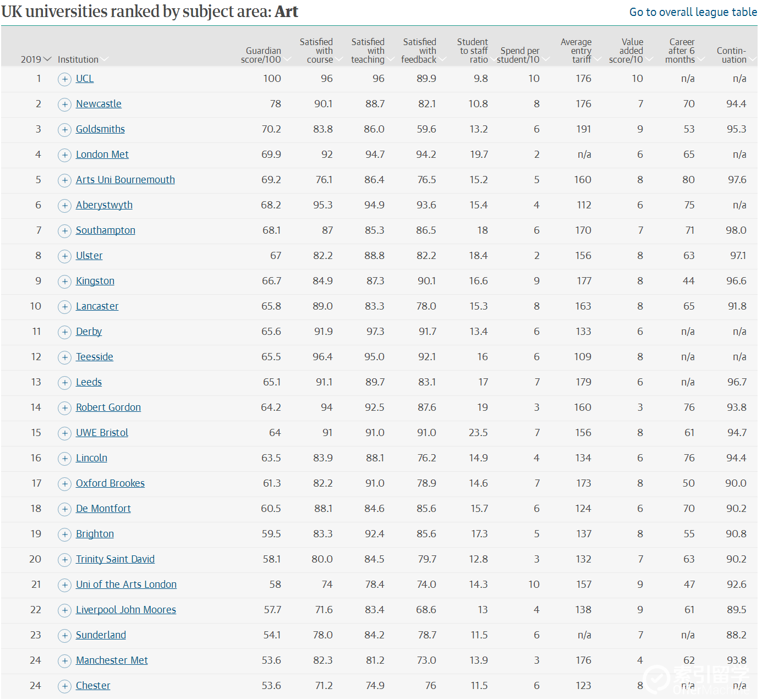Click plus icon beside Manchester Met
Viewport: 762px width, 700px height.
pyautogui.click(x=65, y=661)
